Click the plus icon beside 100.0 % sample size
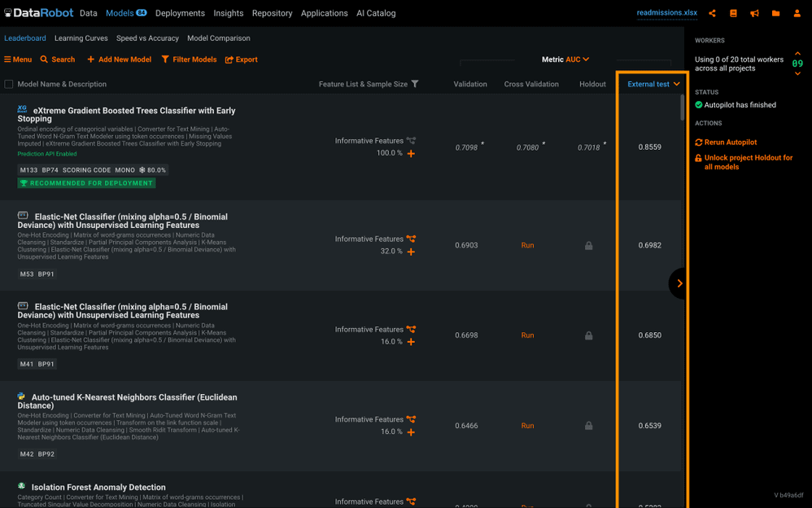Screen dimensions: 812x508 tap(411, 153)
